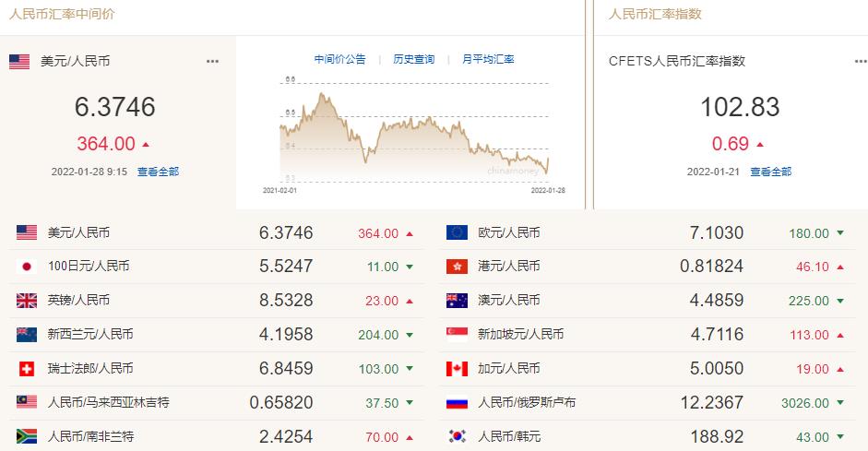Click the South Korea flag beside 人民币/韩元

click(457, 436)
